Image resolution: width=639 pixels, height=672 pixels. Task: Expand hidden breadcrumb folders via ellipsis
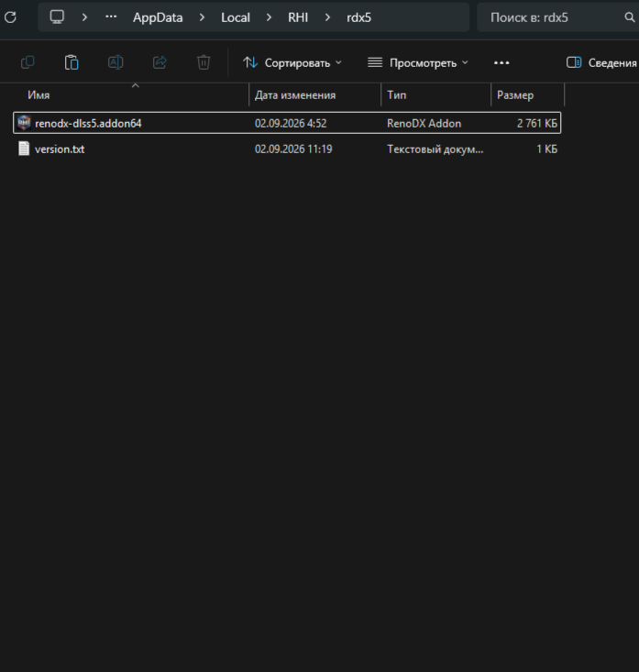click(x=111, y=17)
